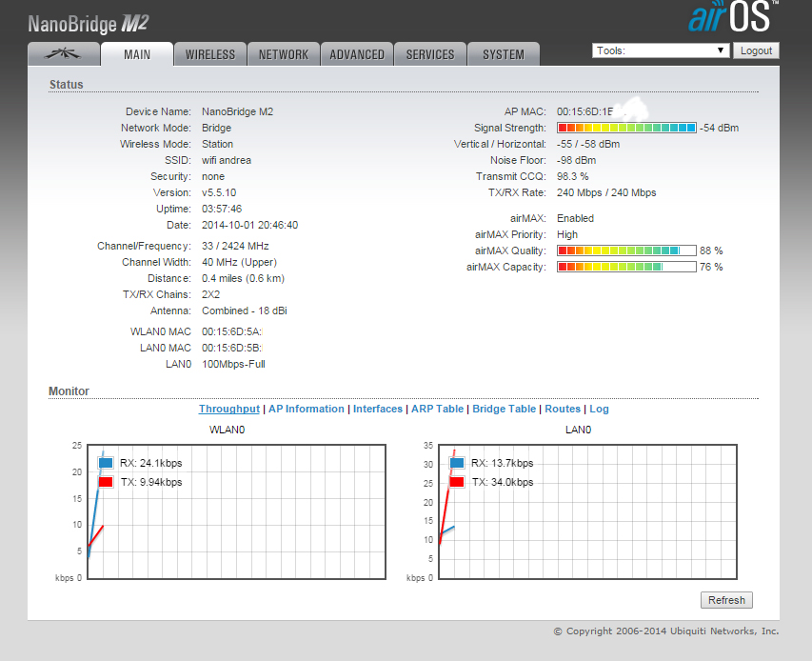
Task: Open the NETWORK tab
Action: point(284,54)
